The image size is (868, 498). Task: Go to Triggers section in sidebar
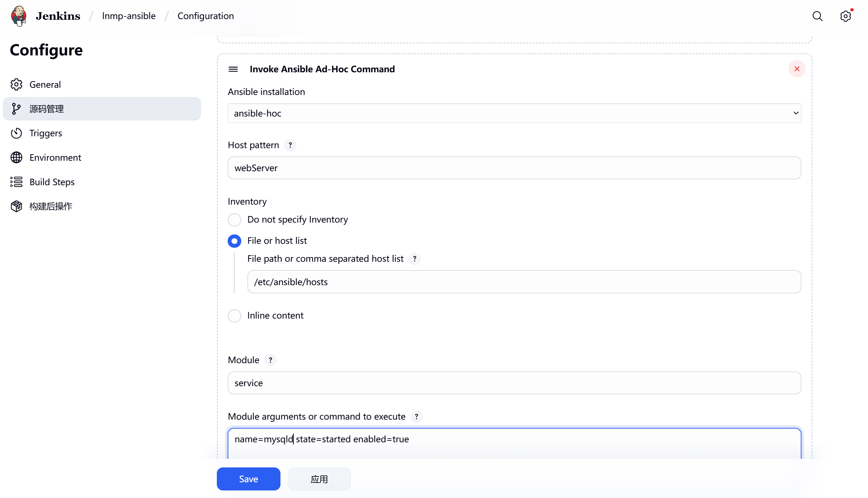(46, 133)
